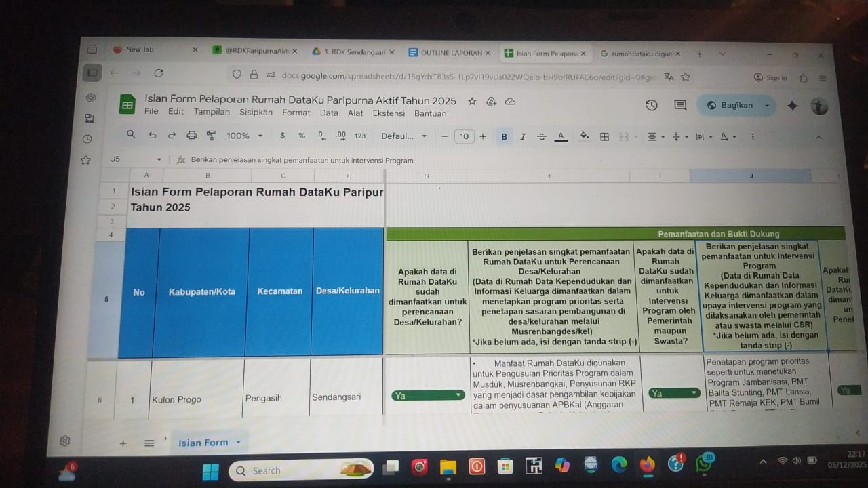The height and width of the screenshot is (488, 868).
Task: Open the Sisipkan menu
Action: coord(256,113)
